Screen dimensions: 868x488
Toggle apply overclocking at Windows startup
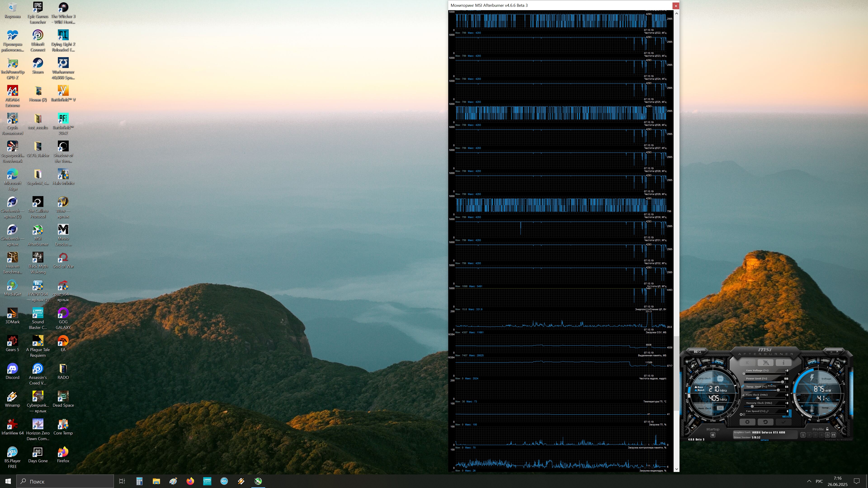click(713, 435)
